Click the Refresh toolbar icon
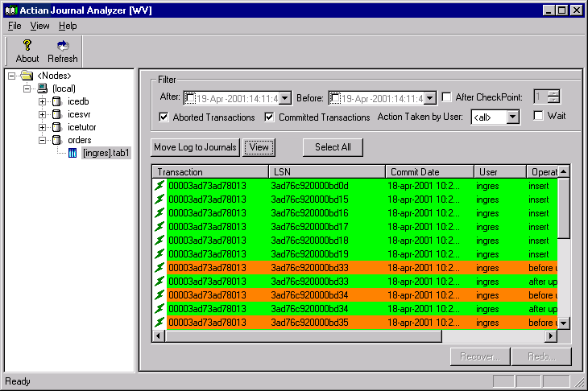The image size is (588, 391). tap(62, 46)
